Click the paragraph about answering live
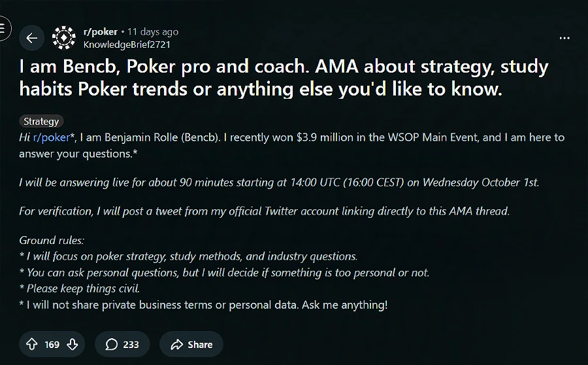The height and width of the screenshot is (365, 588). pyautogui.click(x=279, y=182)
